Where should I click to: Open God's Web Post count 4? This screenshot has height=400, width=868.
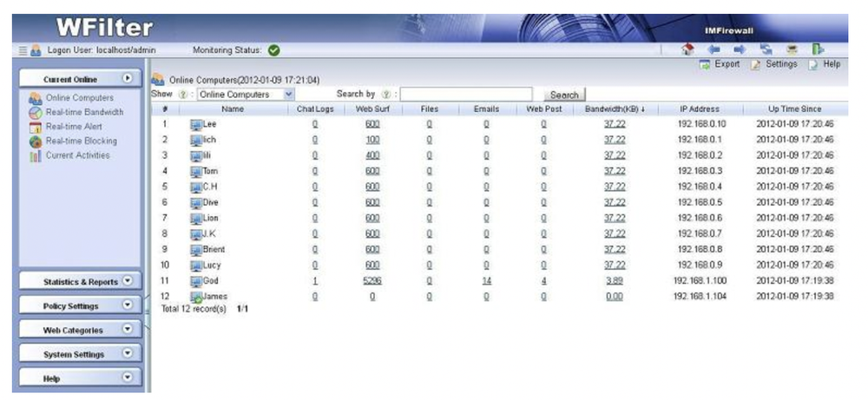click(x=544, y=281)
